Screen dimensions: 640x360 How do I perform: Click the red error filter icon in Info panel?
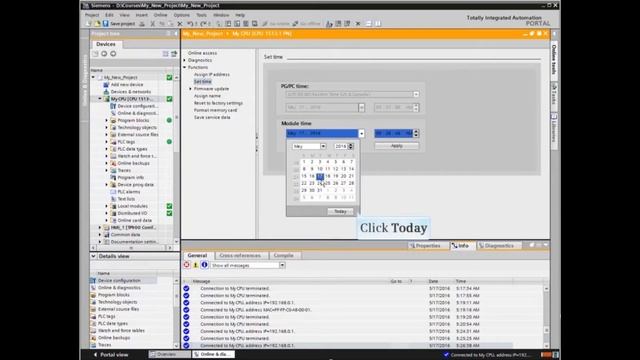pyautogui.click(x=187, y=265)
